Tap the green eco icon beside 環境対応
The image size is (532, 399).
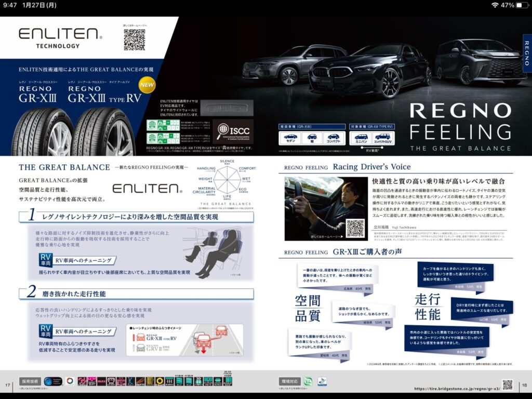pyautogui.click(x=308, y=381)
